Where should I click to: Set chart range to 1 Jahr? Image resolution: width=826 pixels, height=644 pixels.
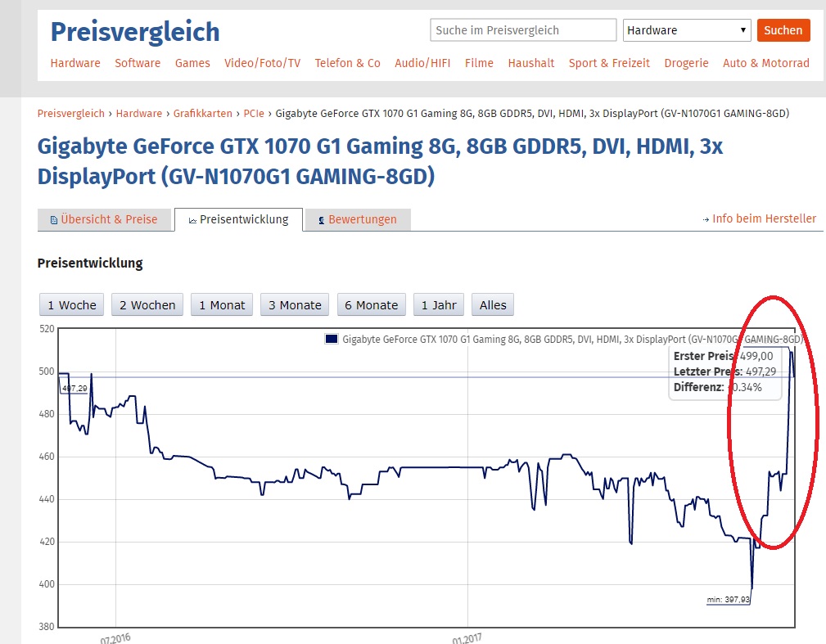coord(439,305)
